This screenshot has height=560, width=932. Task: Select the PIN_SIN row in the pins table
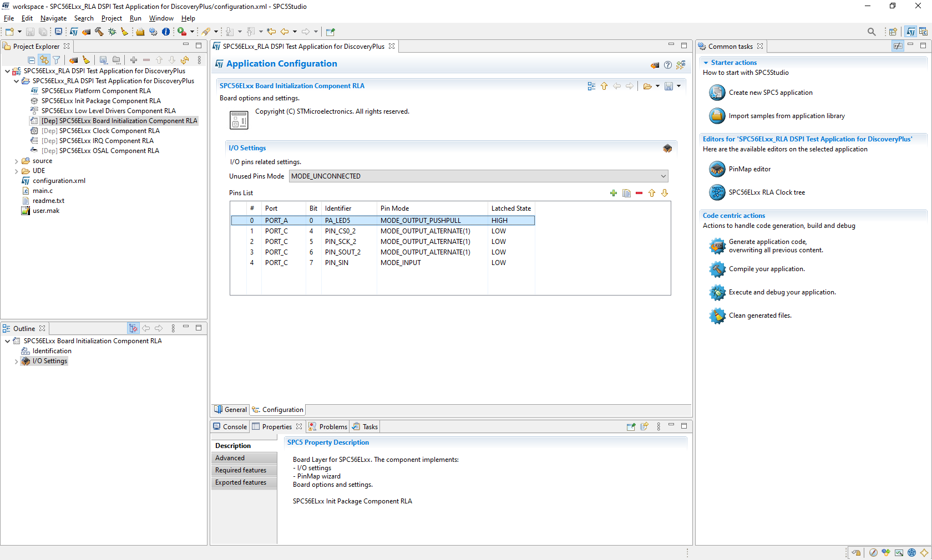tap(337, 262)
